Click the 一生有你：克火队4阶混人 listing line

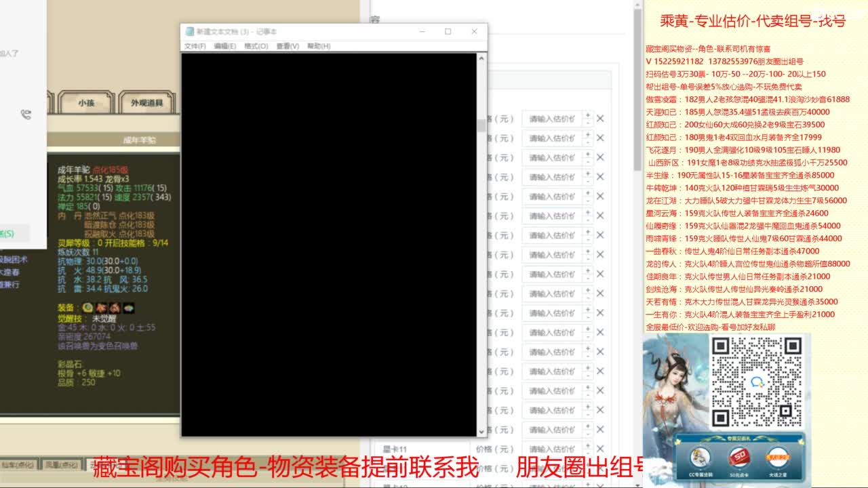[741, 314]
